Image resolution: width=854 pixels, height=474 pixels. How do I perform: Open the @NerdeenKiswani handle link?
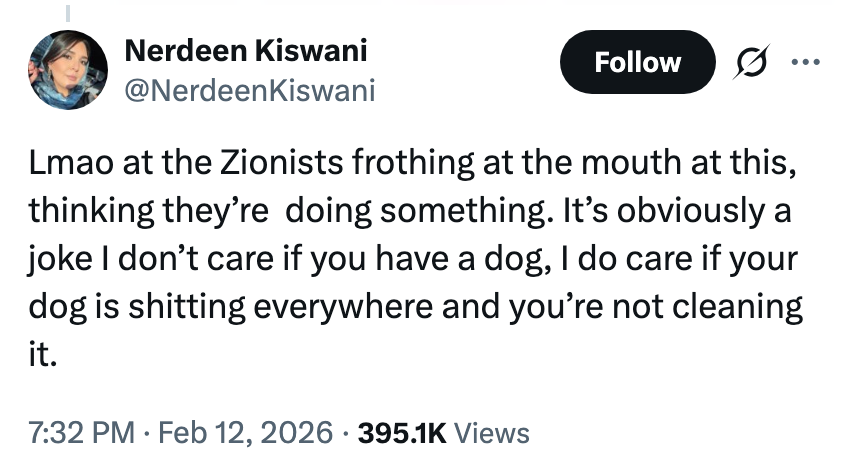click(250, 91)
